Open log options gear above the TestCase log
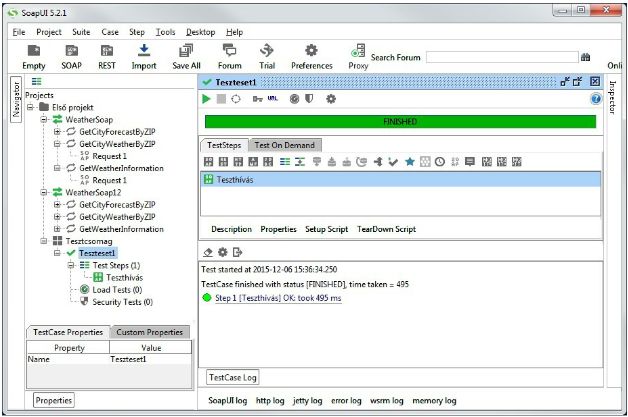 223,252
